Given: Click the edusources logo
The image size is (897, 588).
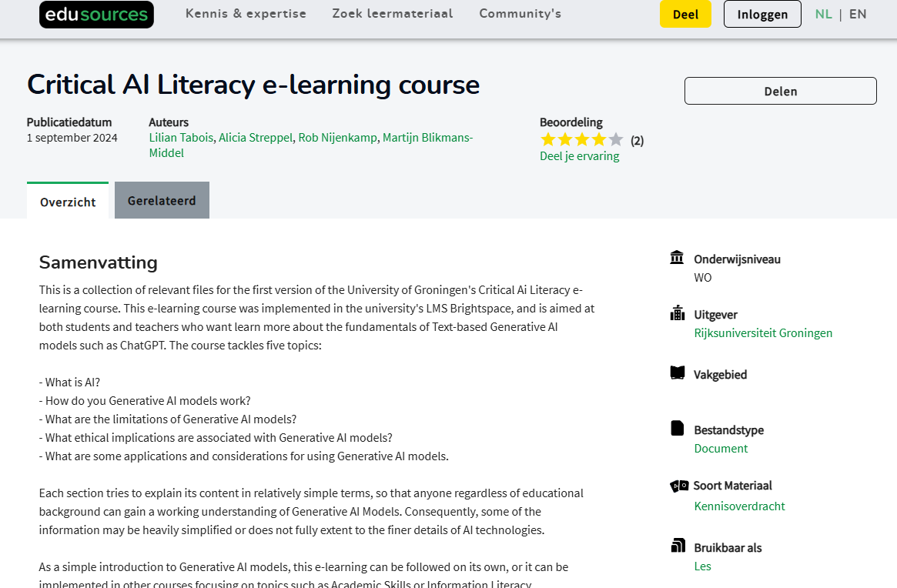Looking at the screenshot, I should (96, 15).
